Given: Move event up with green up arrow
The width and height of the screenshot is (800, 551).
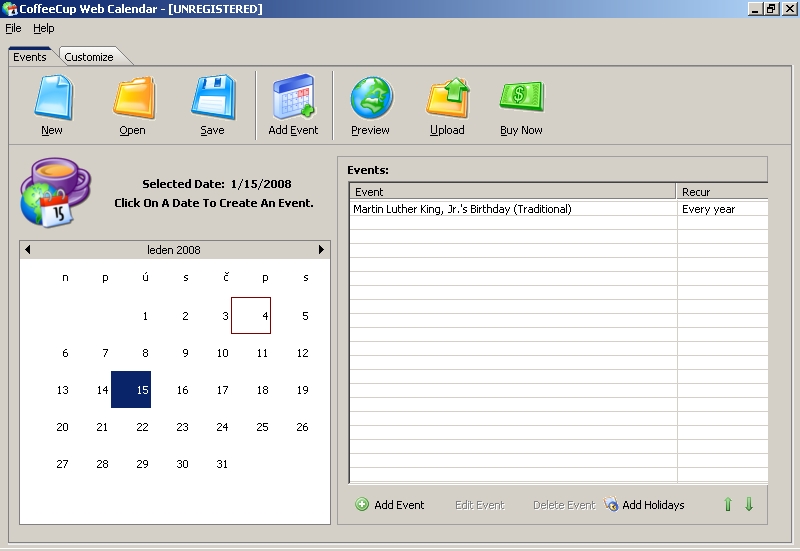Looking at the screenshot, I should (x=728, y=504).
